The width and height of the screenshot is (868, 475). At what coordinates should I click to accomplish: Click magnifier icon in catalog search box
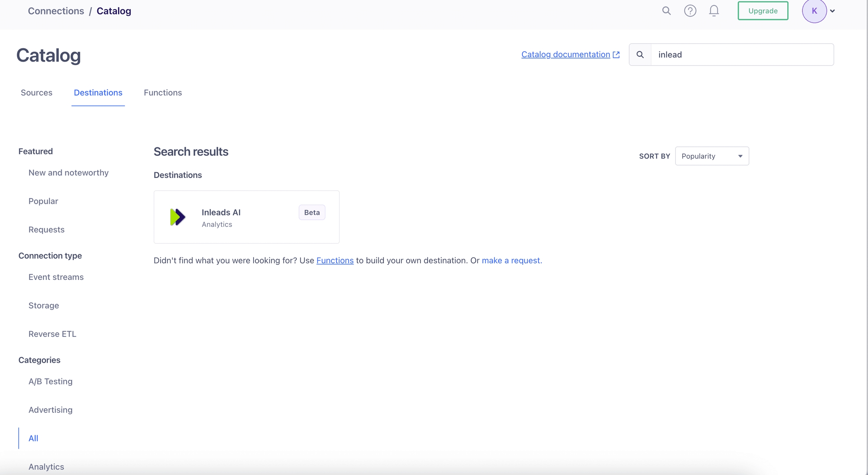click(640, 55)
